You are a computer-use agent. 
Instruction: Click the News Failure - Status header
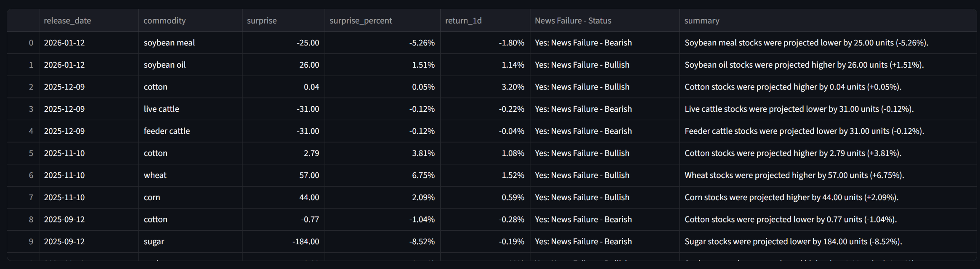573,21
